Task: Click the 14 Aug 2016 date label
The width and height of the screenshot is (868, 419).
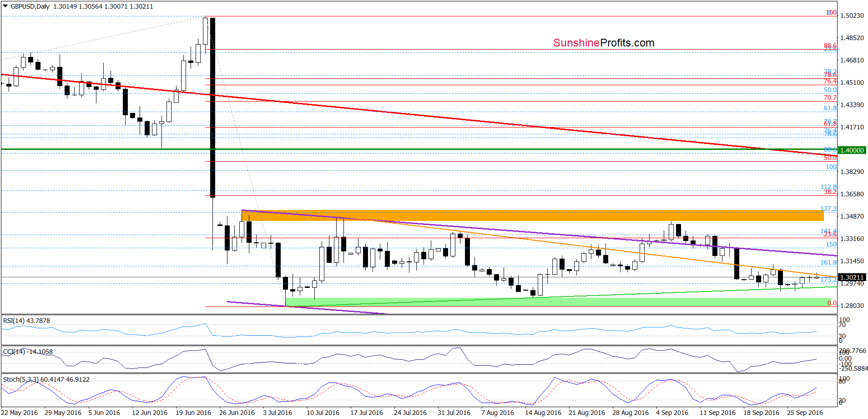Action: click(543, 413)
